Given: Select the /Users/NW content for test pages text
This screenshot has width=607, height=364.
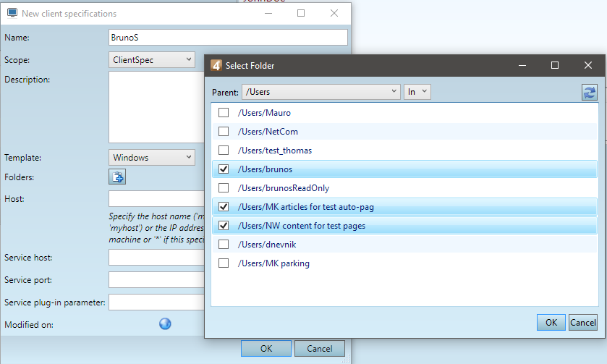Looking at the screenshot, I should [302, 226].
